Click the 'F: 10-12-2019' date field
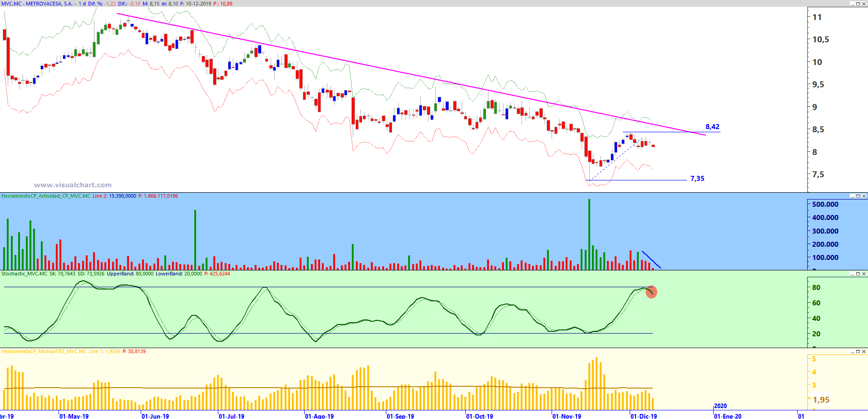This screenshot has width=868, height=419. coord(196,4)
